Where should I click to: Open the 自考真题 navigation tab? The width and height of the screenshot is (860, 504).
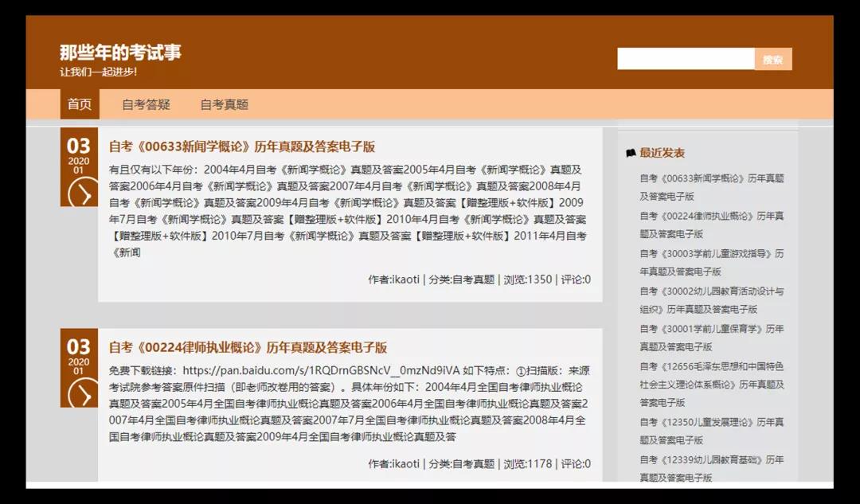(x=225, y=104)
